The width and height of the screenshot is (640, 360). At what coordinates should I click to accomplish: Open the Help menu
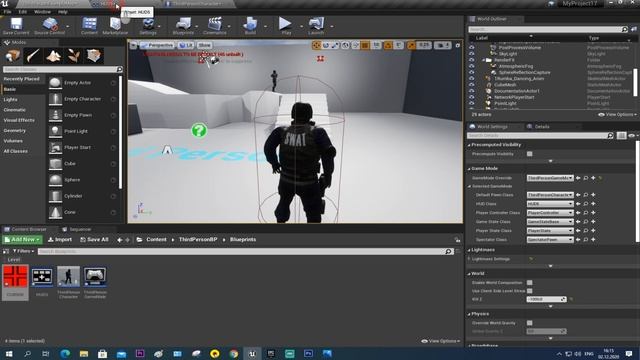point(62,12)
